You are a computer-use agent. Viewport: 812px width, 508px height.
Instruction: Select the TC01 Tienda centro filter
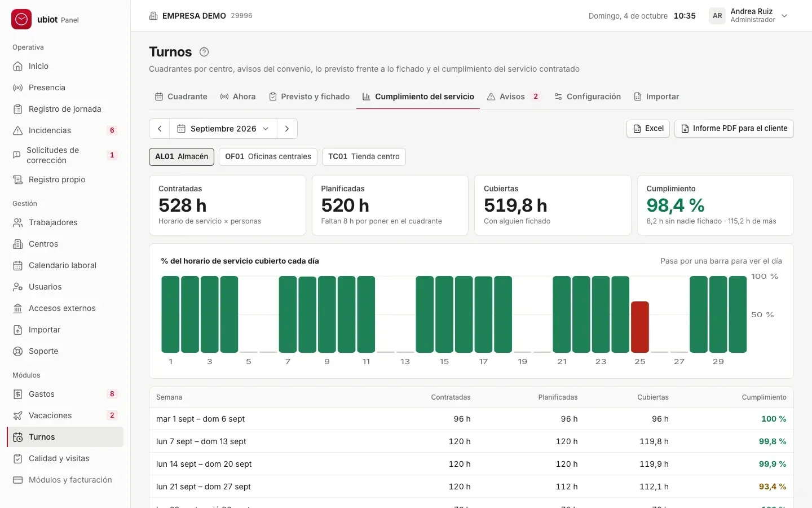364,157
